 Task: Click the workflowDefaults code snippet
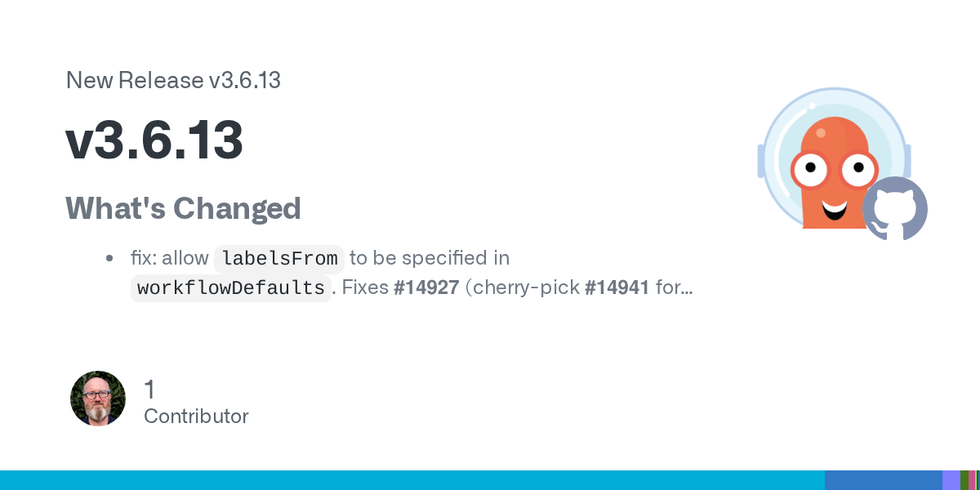(231, 288)
